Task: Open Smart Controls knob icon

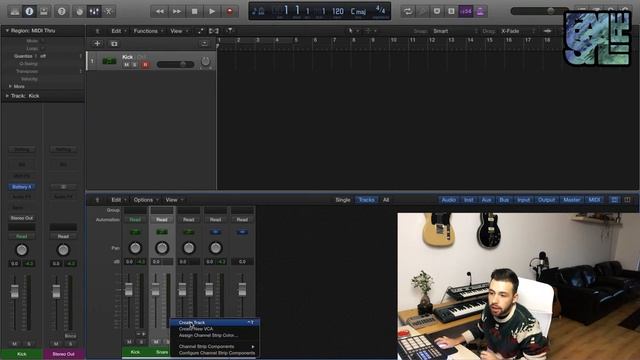Action: click(80, 11)
